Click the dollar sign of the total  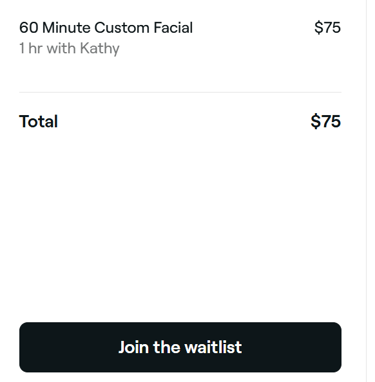click(315, 121)
